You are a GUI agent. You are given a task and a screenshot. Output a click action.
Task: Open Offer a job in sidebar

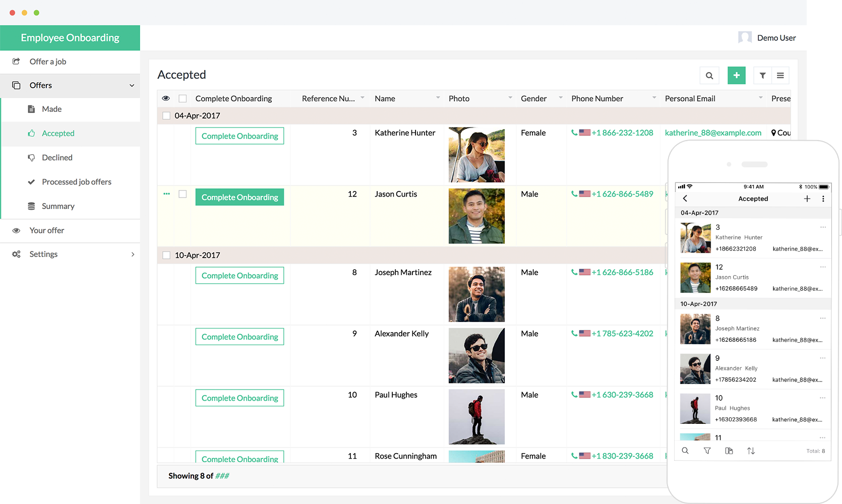click(70, 61)
